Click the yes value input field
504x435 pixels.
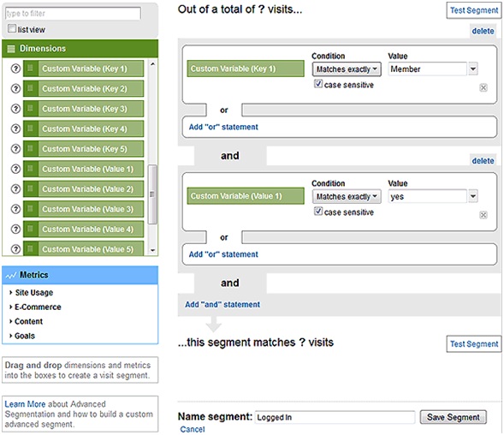[x=427, y=196]
